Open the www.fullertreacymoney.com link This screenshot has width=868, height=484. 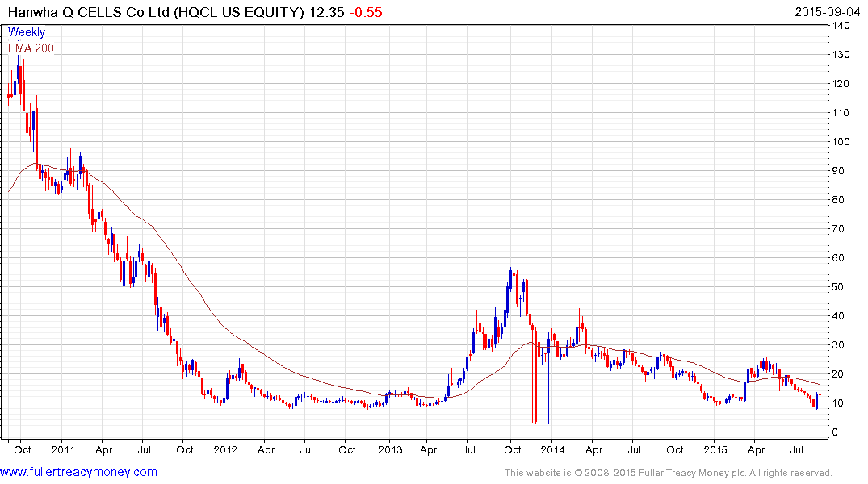[78, 472]
